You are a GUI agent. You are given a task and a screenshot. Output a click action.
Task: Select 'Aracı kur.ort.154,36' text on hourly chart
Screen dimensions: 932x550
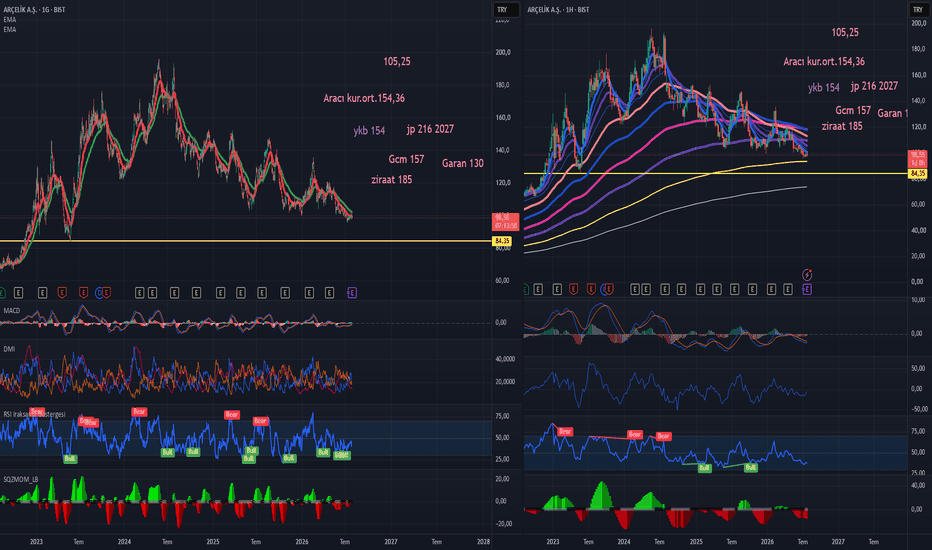pyautogui.click(x=824, y=61)
